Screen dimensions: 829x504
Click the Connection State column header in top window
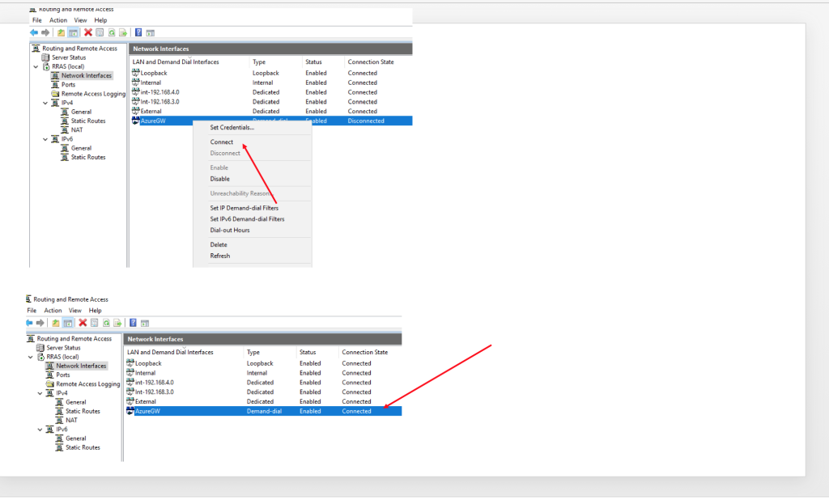[370, 62]
